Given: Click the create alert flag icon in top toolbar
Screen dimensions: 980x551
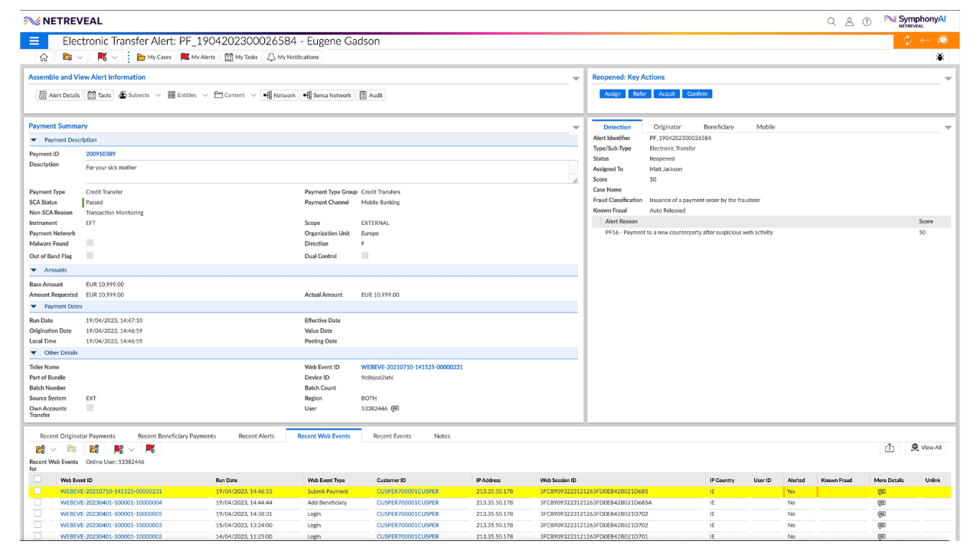Looking at the screenshot, I should tap(102, 57).
